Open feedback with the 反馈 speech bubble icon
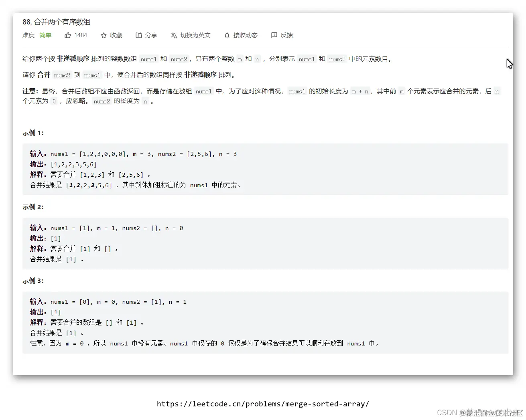The height and width of the screenshot is (420, 526). (274, 35)
